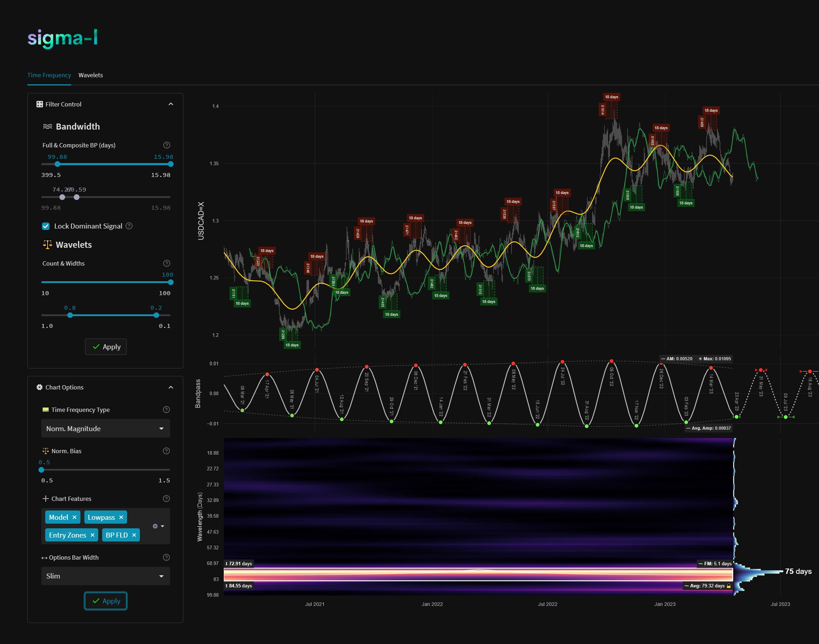Click the 09 Oct '22 bandpass peak marker
Image resolution: width=819 pixels, height=644 pixels.
click(611, 361)
